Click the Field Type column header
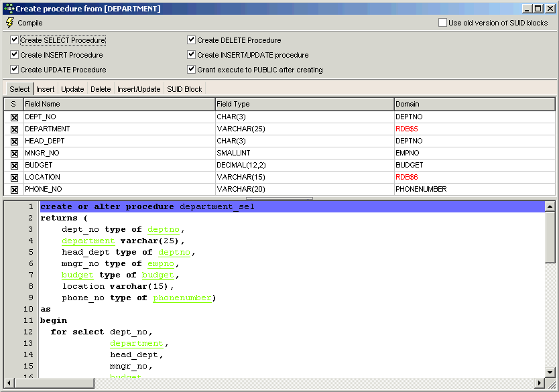 304,104
